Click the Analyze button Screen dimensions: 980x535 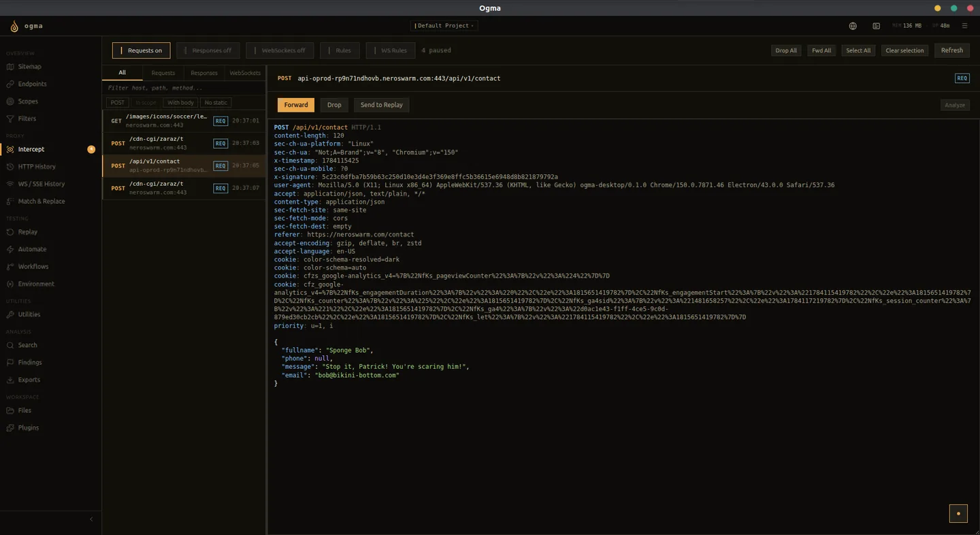(x=955, y=105)
